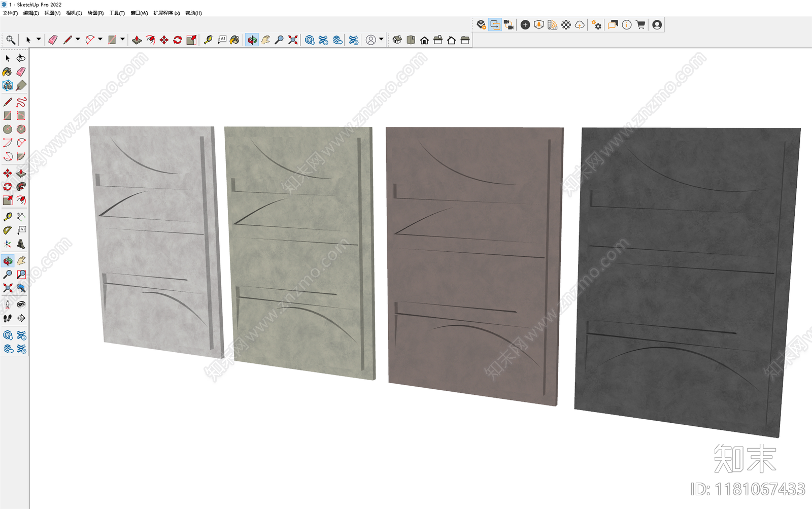Open the 编辑(E) menu
The height and width of the screenshot is (509, 812).
(31, 13)
